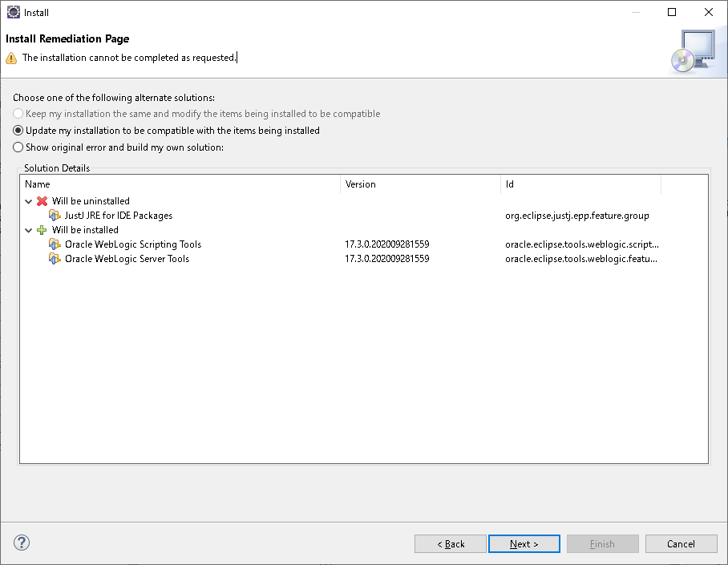Click the Name column header
This screenshot has height=565, width=728.
(x=180, y=184)
